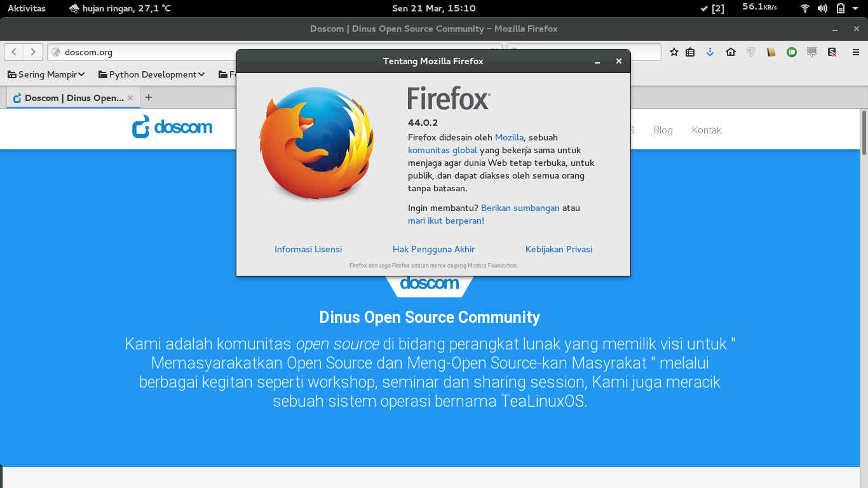The height and width of the screenshot is (488, 868).
Task: Open the komunitas global link
Action: [442, 150]
